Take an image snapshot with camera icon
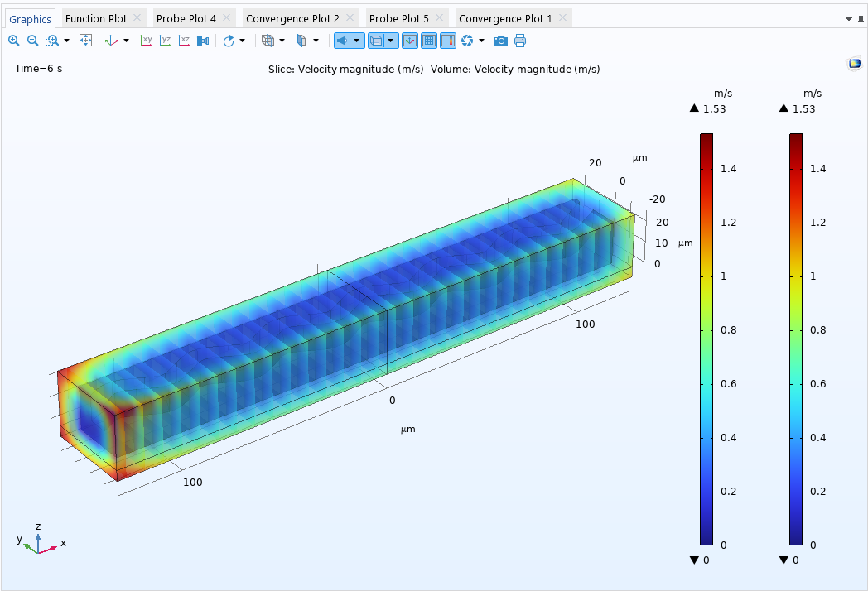This screenshot has height=591, width=868. [500, 41]
